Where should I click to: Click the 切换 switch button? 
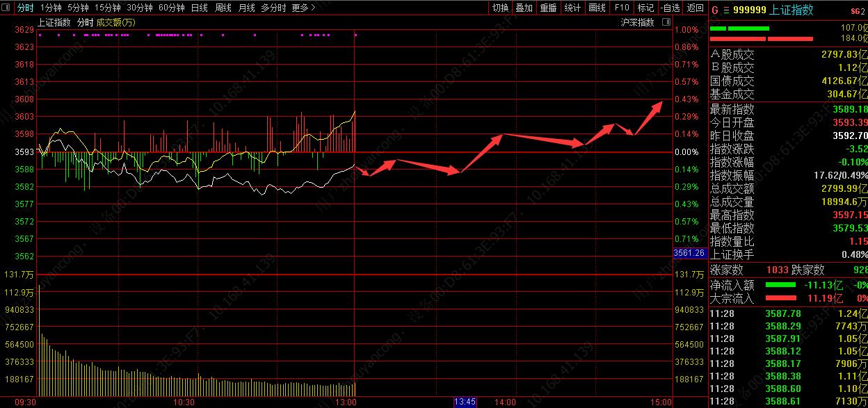pos(500,8)
